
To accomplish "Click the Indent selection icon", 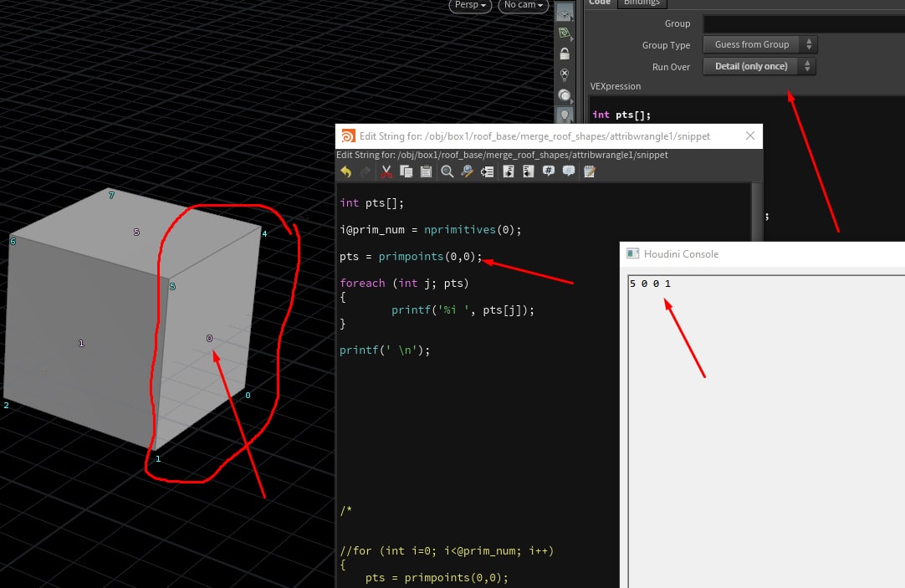I will [x=509, y=171].
